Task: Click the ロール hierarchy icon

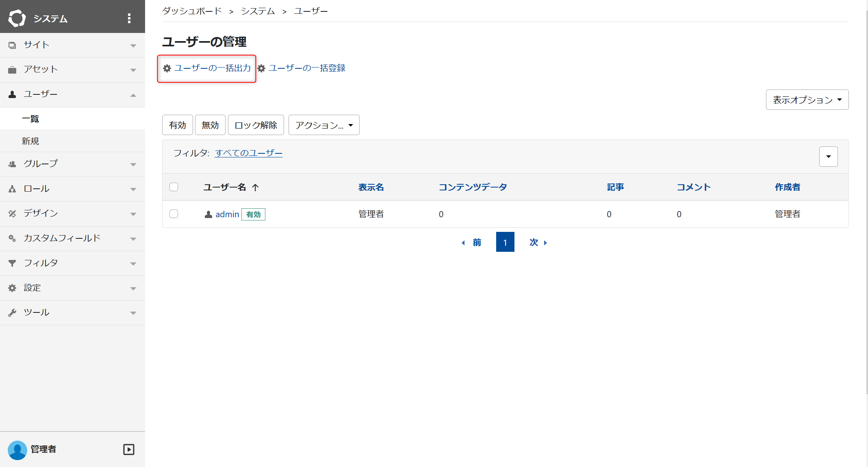Action: [x=12, y=189]
